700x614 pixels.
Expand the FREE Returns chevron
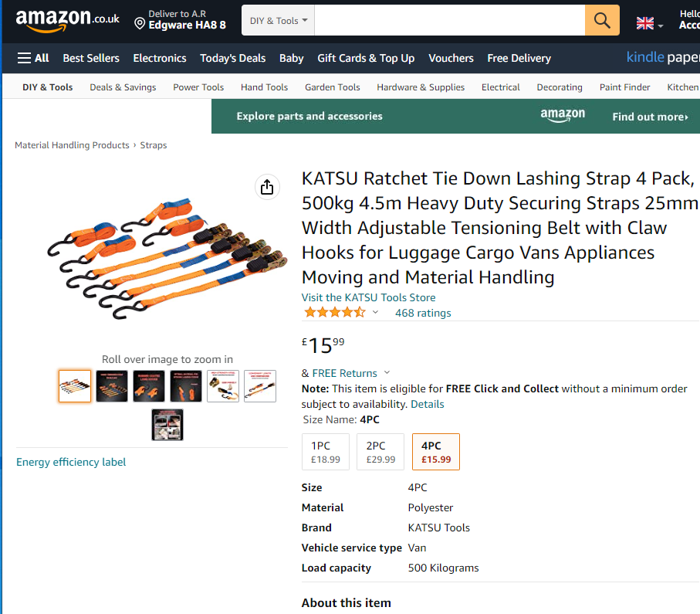pos(387,373)
